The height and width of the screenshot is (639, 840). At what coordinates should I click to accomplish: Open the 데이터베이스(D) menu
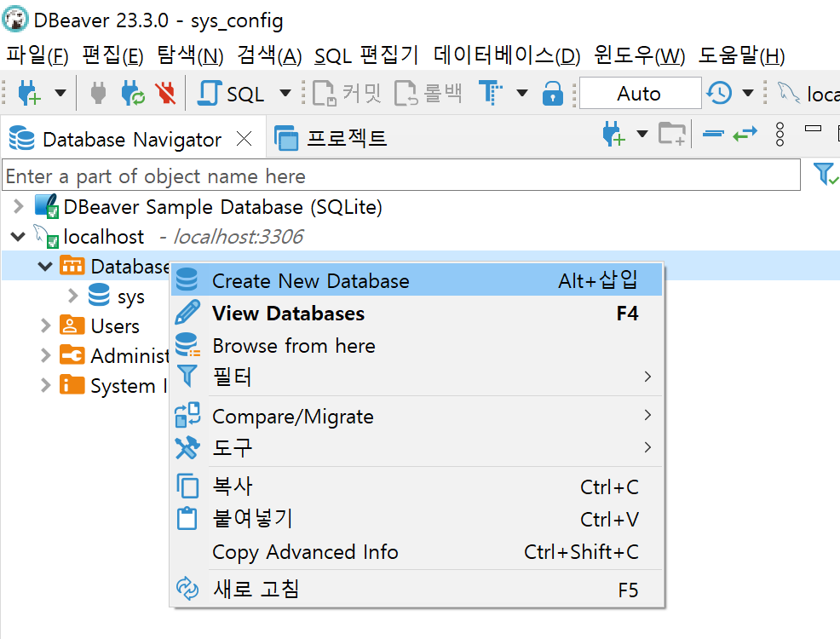507,55
